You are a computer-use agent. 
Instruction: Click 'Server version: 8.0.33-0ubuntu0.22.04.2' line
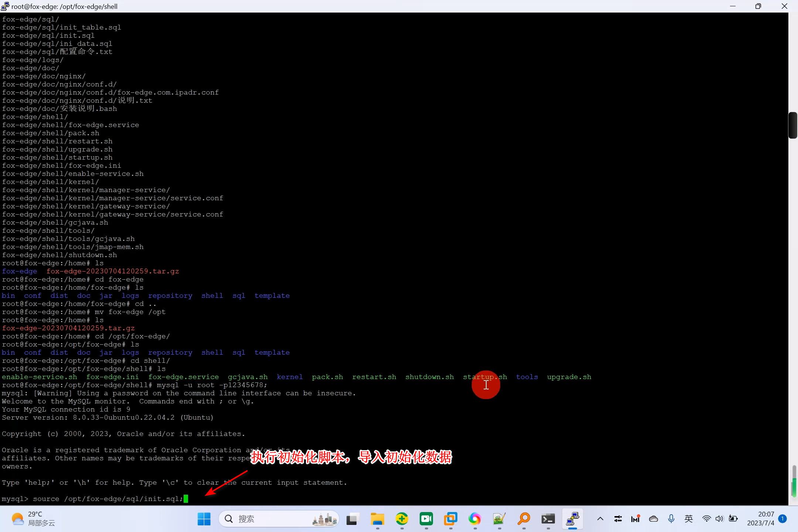tap(108, 417)
